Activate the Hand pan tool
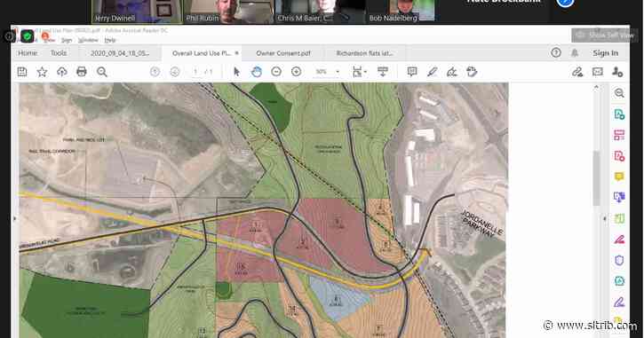 257,72
